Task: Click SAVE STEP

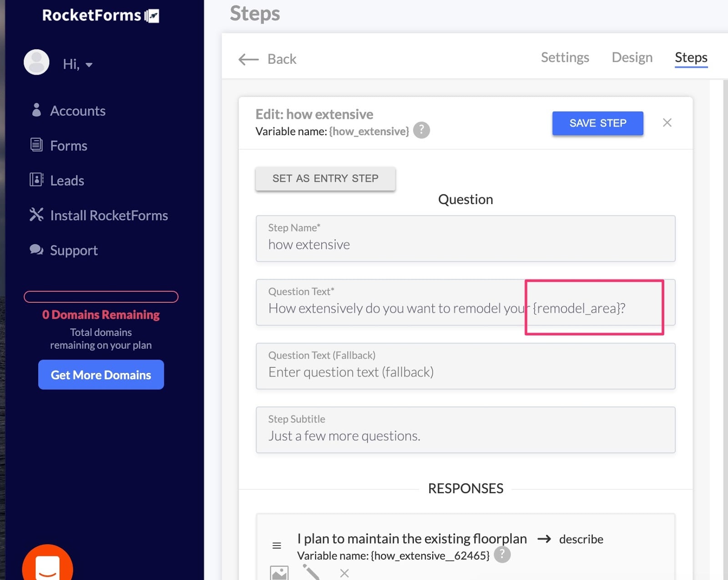Action: point(597,123)
